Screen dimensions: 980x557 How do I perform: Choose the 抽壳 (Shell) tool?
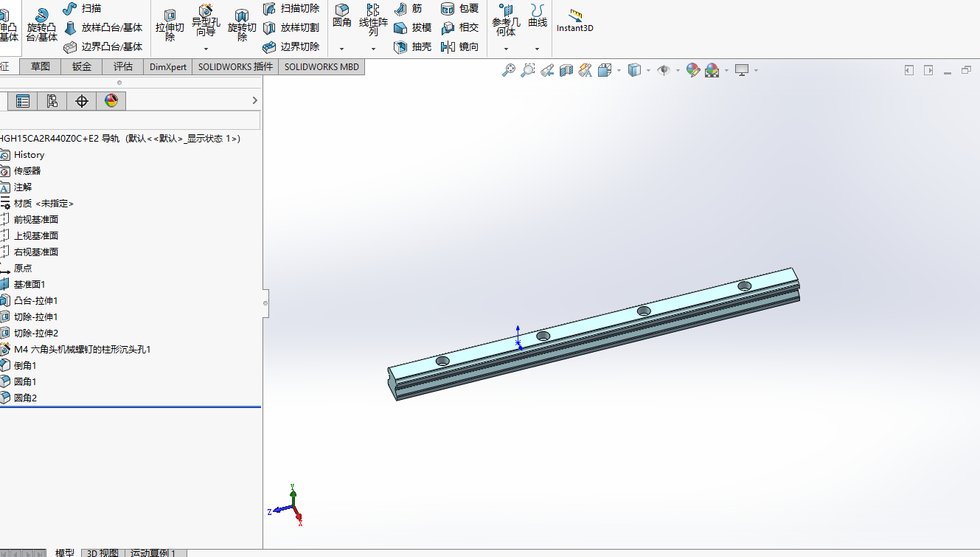point(412,46)
